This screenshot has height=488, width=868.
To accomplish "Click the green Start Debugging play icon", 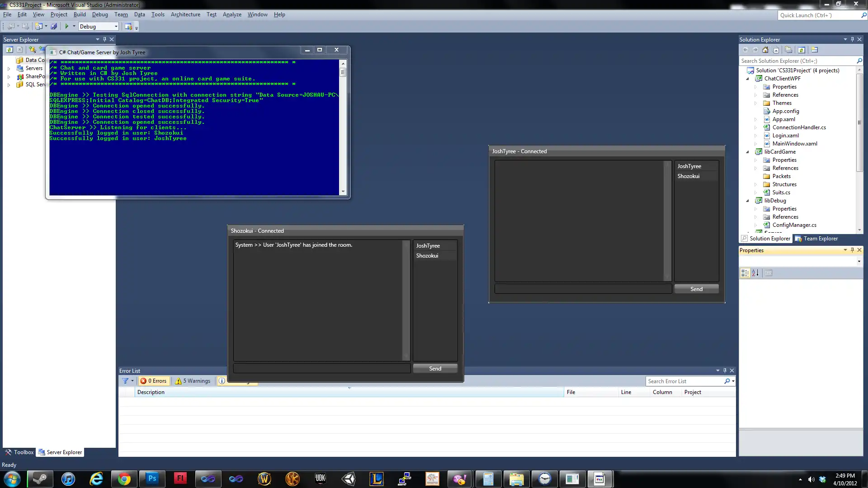I will 66,26.
